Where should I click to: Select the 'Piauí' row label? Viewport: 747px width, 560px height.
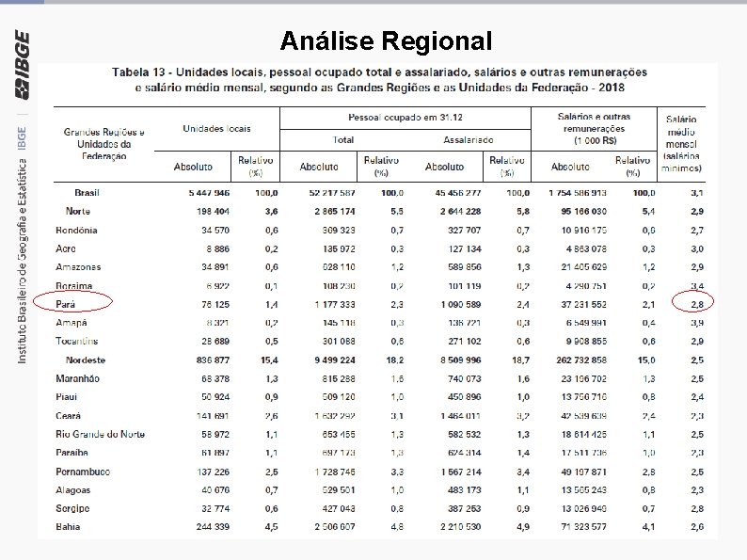(66, 397)
